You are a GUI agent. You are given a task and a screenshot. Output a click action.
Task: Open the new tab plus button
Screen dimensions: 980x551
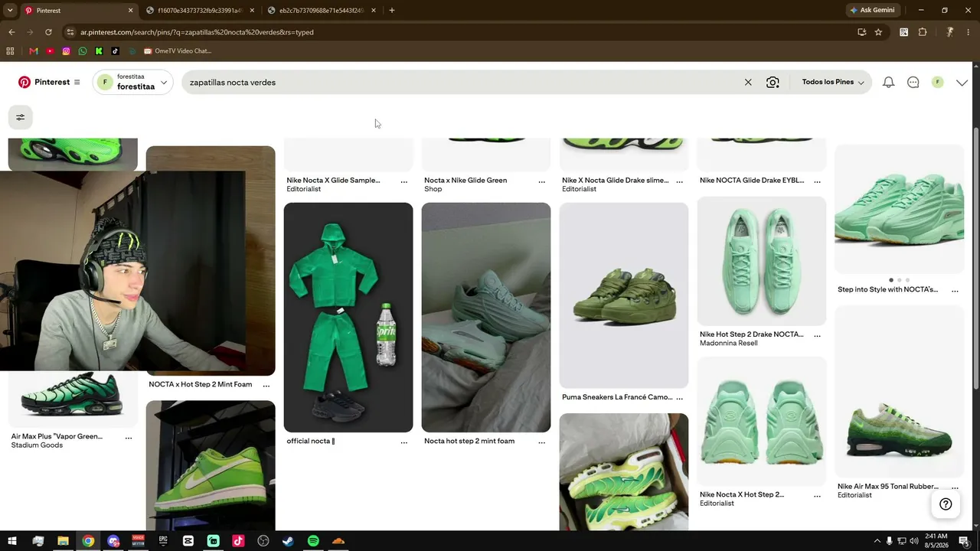[392, 11]
